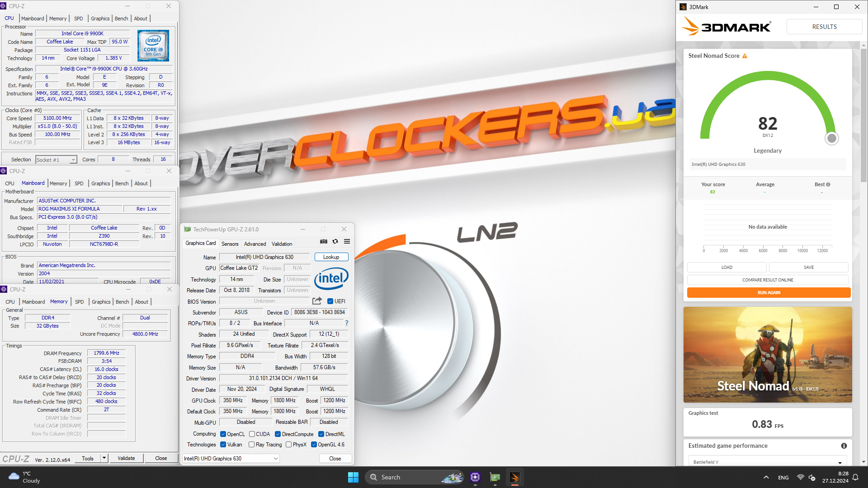
Task: Toggle the Ray Tracing checkbox
Action: (252, 445)
